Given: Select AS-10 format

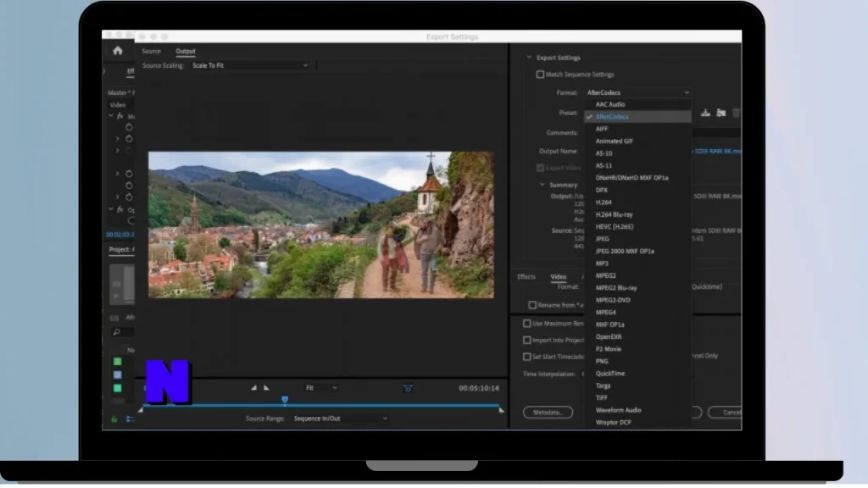Looking at the screenshot, I should click(x=637, y=153).
